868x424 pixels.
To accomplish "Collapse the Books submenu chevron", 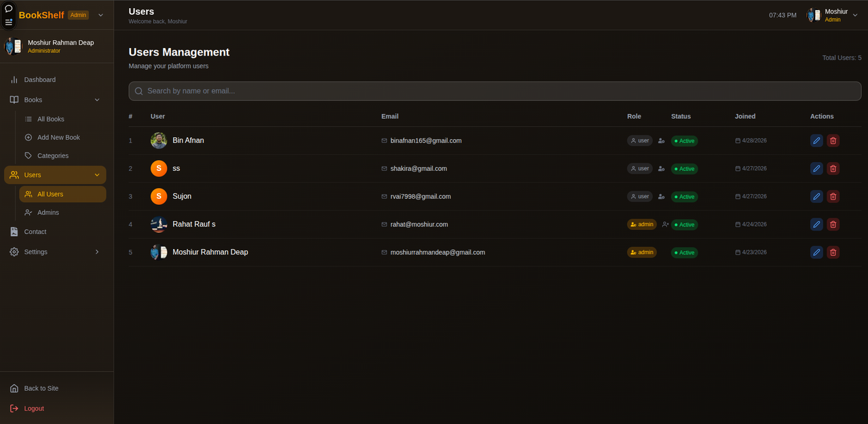I will pyautogui.click(x=97, y=100).
